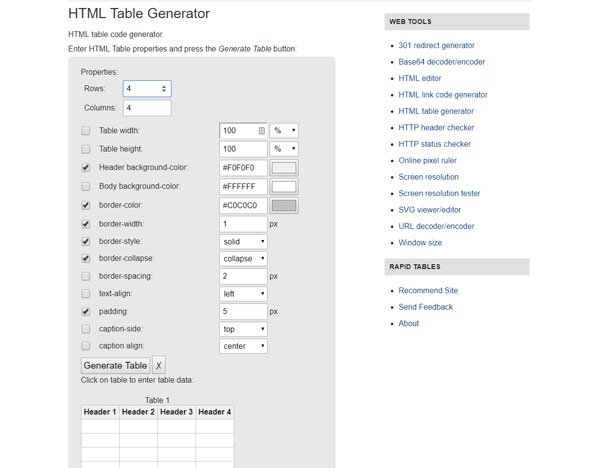Screen dimensions: 600x468
Task: Toggle the border-collapse checkbox
Action: (86, 258)
